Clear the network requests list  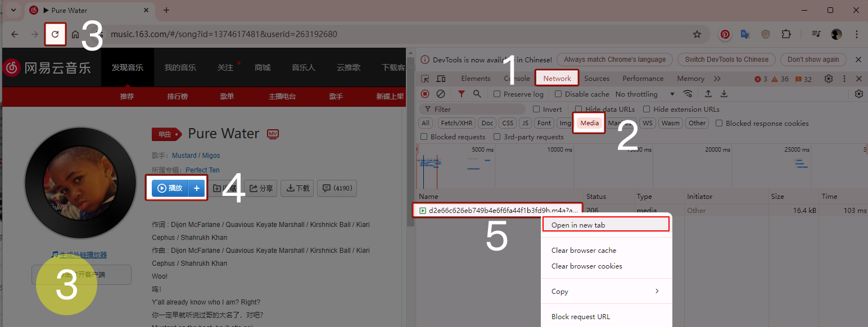441,94
